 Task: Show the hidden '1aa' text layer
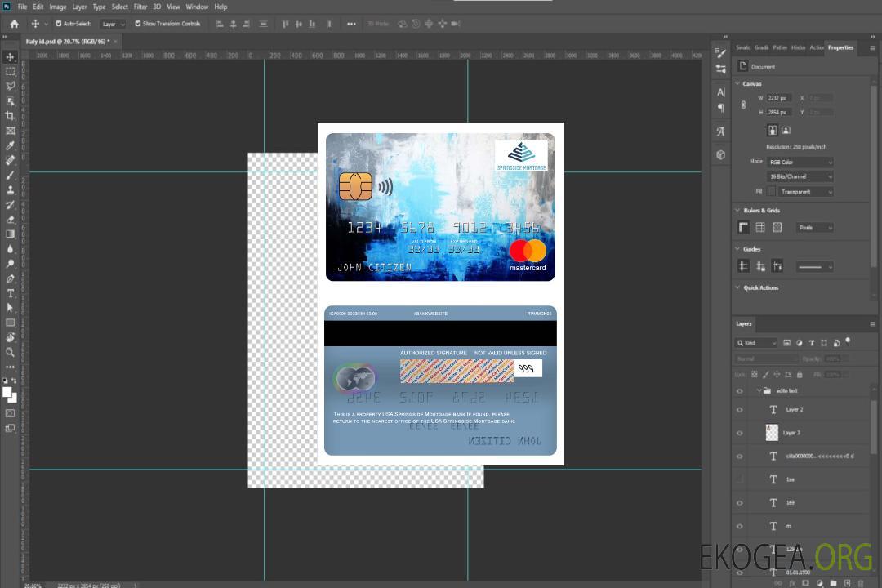pyautogui.click(x=740, y=479)
